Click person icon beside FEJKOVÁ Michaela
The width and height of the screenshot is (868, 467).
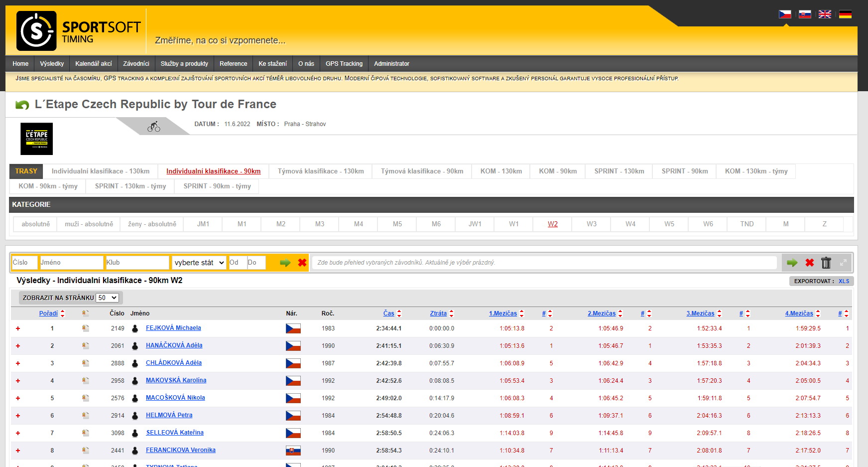tap(135, 328)
